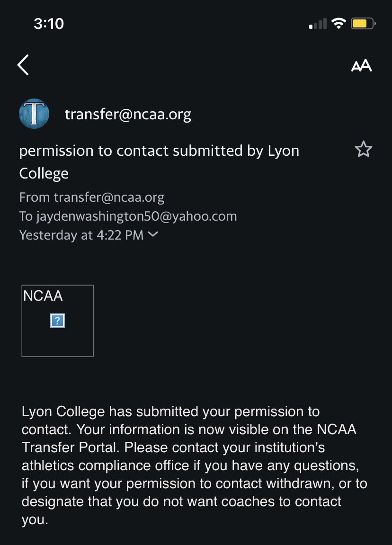Tap the yellow battery indicator

coord(363,24)
